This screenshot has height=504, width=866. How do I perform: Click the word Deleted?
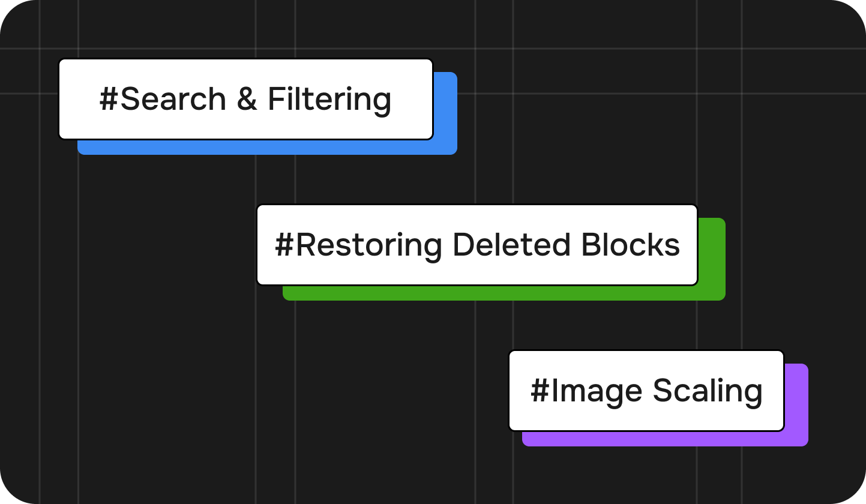tap(503, 245)
